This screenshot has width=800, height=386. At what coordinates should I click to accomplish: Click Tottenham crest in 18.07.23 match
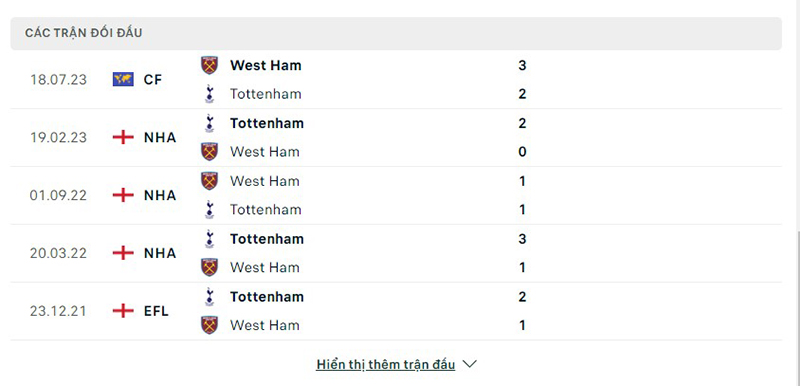[x=209, y=94]
